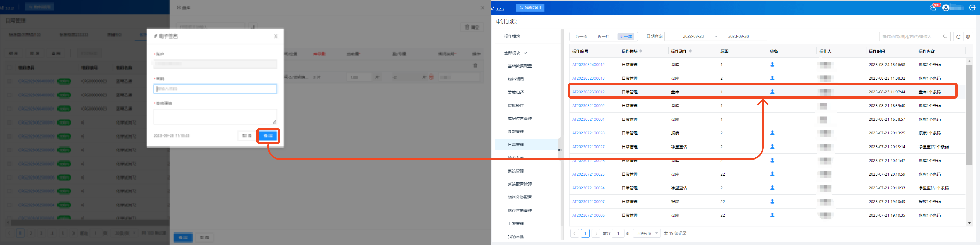Go to previous page arrow in pagination
The width and height of the screenshot is (980, 245).
[575, 233]
